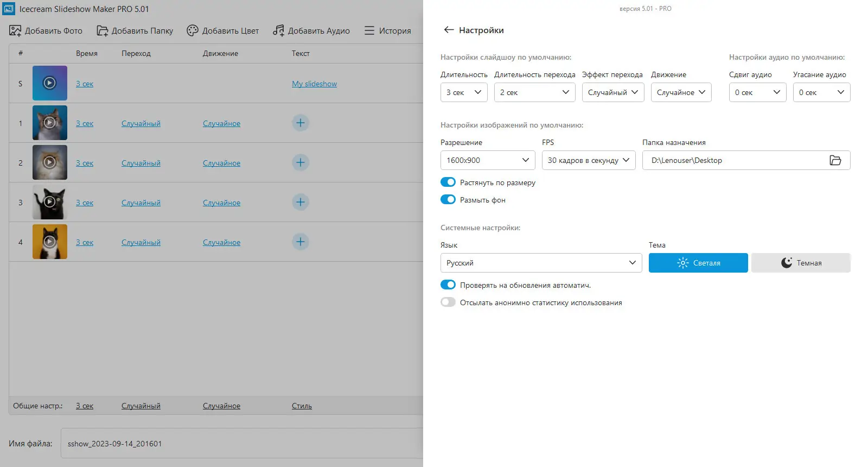
Task: Open the FPS 30 кадров dropdown
Action: point(588,160)
